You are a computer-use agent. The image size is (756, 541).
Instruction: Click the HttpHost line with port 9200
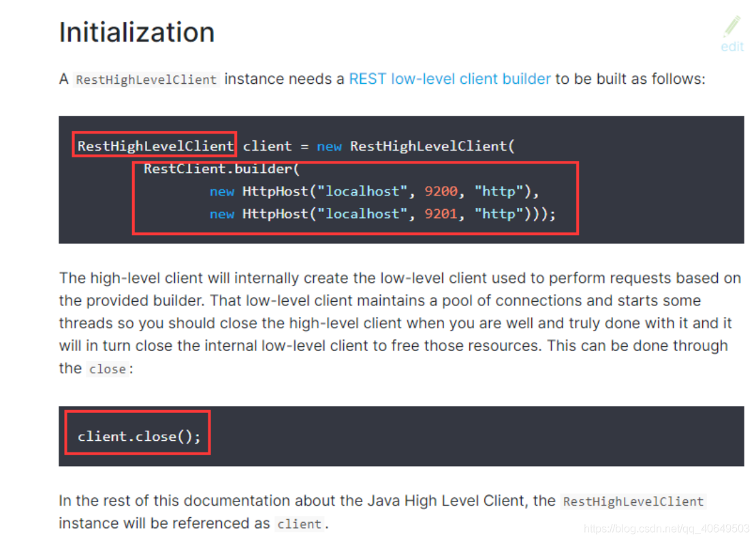click(x=374, y=191)
